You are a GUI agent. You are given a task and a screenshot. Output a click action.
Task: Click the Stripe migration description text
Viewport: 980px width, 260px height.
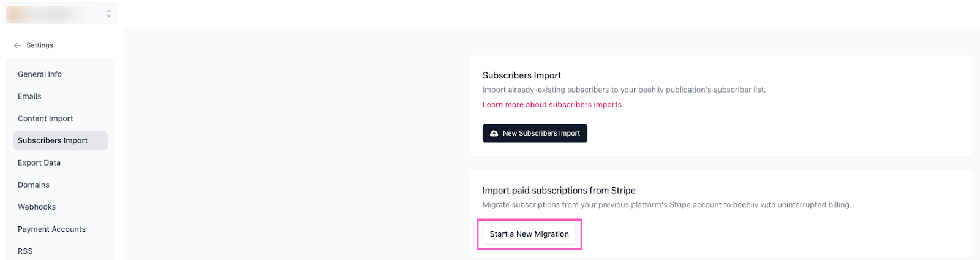point(666,205)
